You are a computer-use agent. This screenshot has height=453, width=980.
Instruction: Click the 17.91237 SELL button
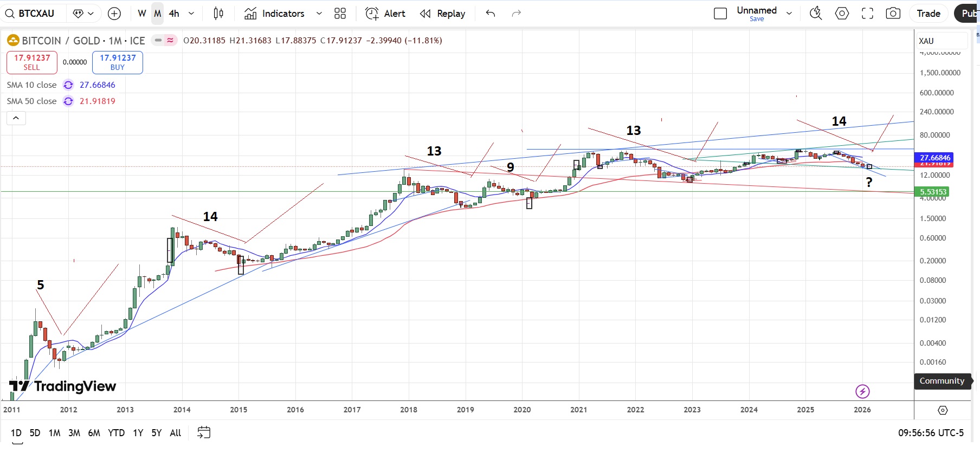click(32, 62)
